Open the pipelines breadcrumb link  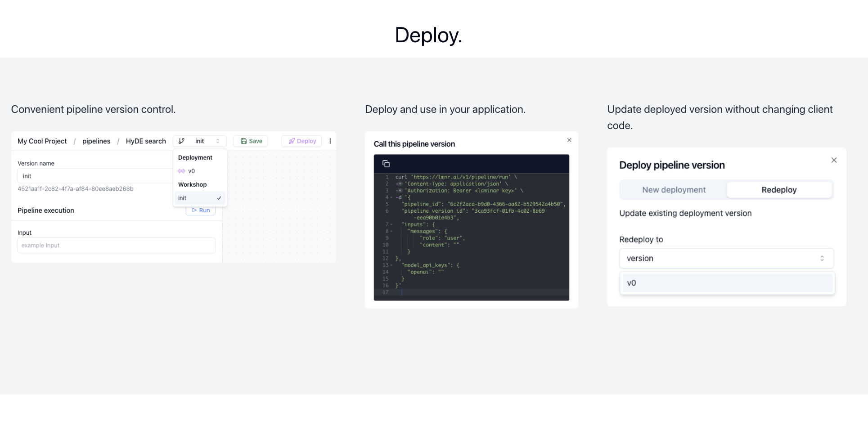(96, 141)
